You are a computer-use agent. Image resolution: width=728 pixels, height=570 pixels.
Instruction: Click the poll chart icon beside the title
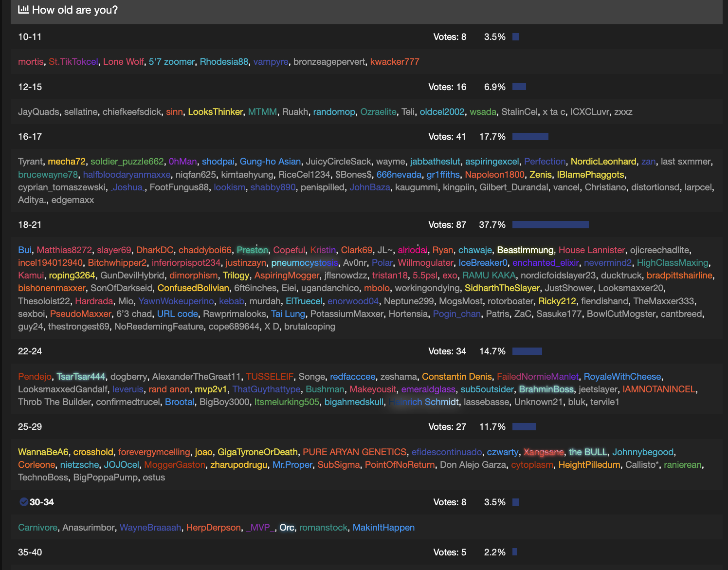click(23, 10)
